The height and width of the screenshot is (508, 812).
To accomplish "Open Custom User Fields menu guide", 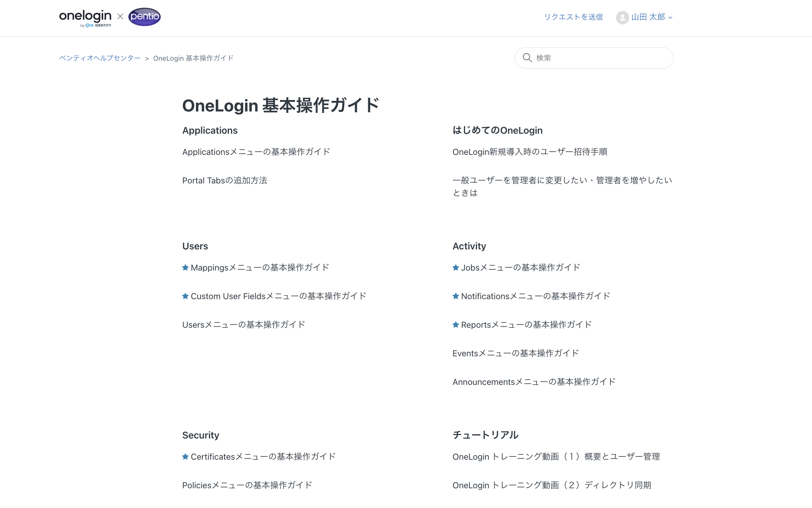I will [x=278, y=296].
